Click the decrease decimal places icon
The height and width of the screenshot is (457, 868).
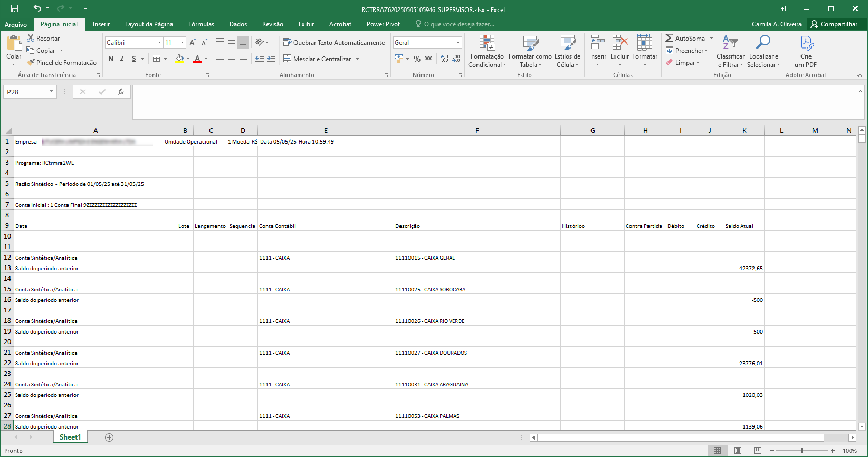[x=456, y=59]
